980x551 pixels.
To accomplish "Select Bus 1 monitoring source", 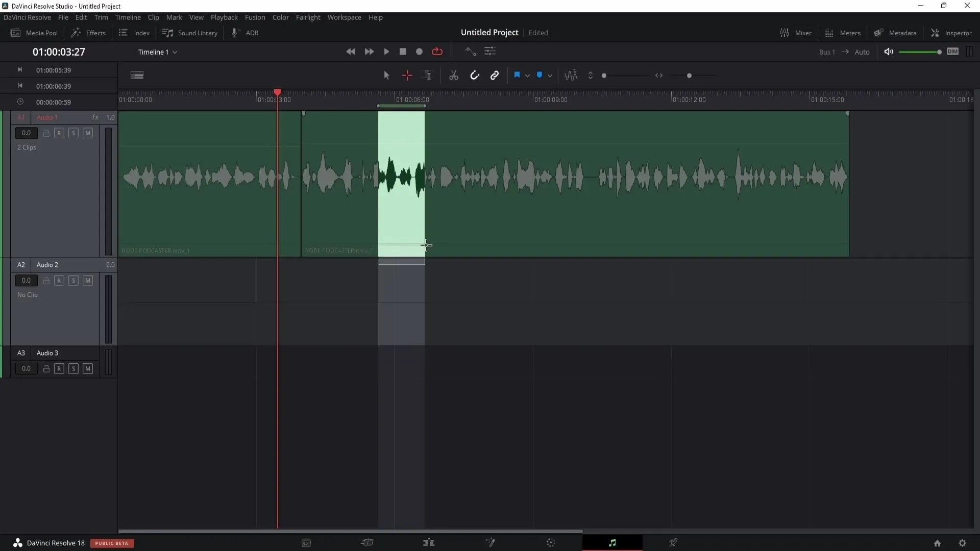I will tap(827, 52).
